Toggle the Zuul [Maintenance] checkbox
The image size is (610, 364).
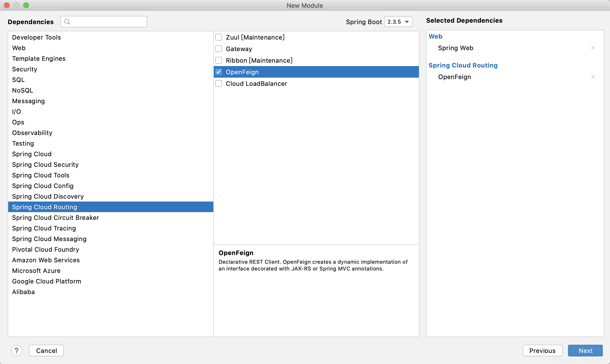click(219, 37)
